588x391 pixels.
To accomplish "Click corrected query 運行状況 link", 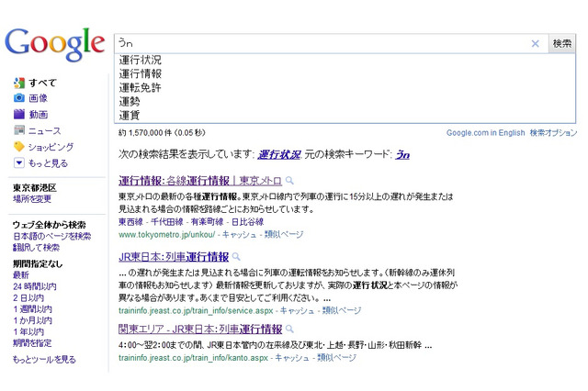I will click(x=279, y=154).
